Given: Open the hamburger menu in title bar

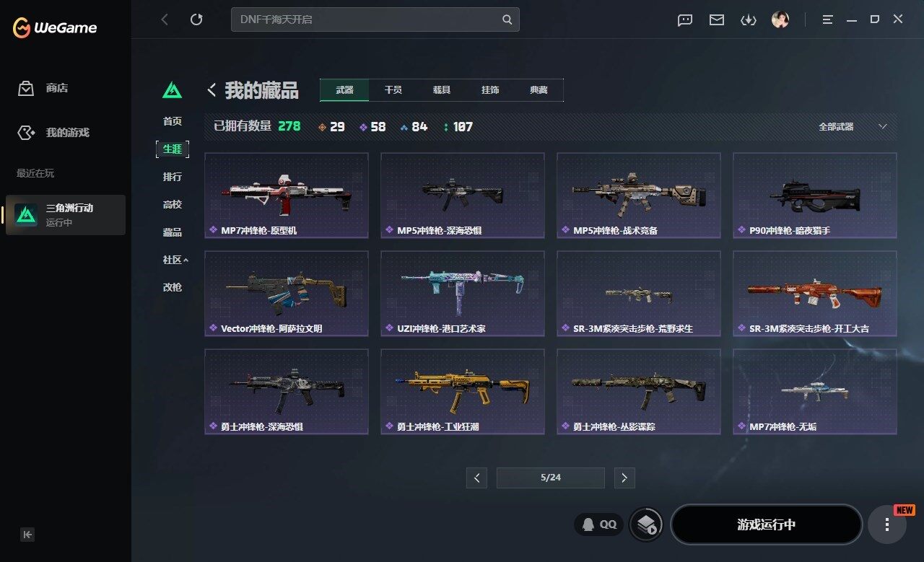Looking at the screenshot, I should (x=827, y=19).
